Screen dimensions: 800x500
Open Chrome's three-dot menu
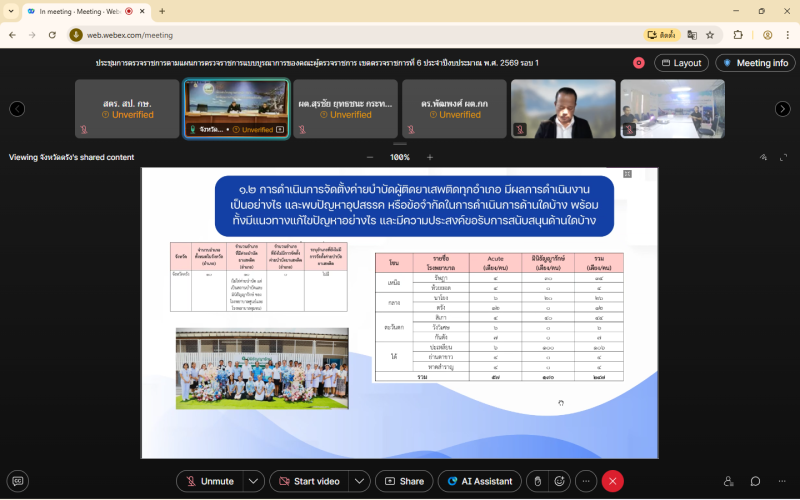787,34
